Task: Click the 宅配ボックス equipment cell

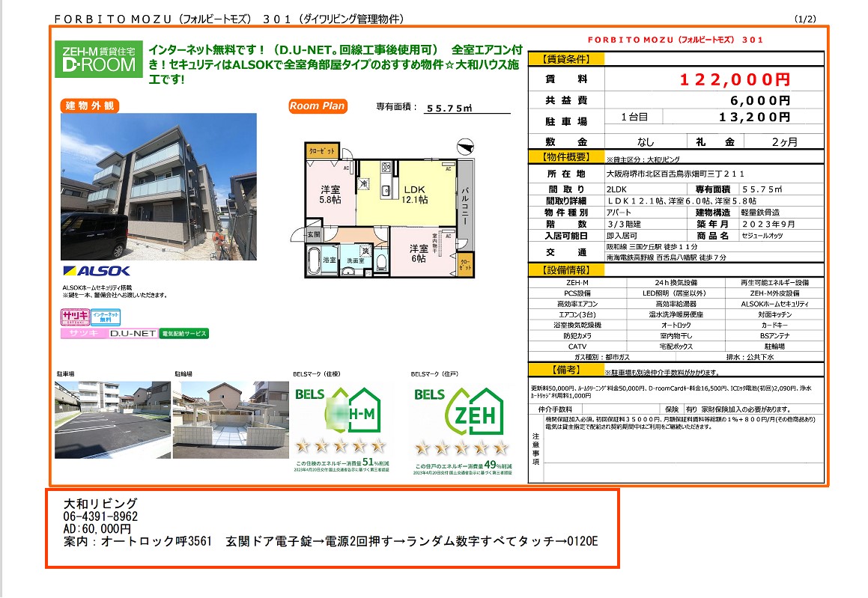Action: tap(676, 347)
